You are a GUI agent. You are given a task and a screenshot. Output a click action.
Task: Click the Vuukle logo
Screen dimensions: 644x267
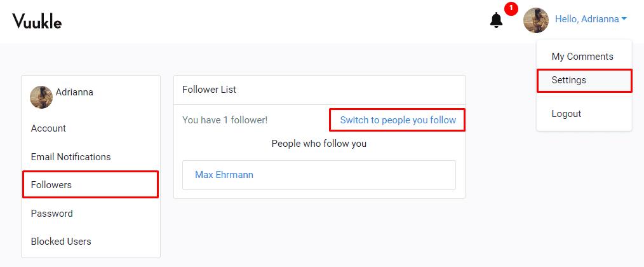[37, 21]
